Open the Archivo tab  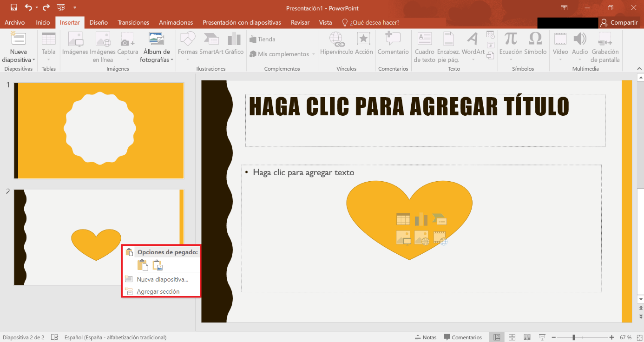click(15, 22)
